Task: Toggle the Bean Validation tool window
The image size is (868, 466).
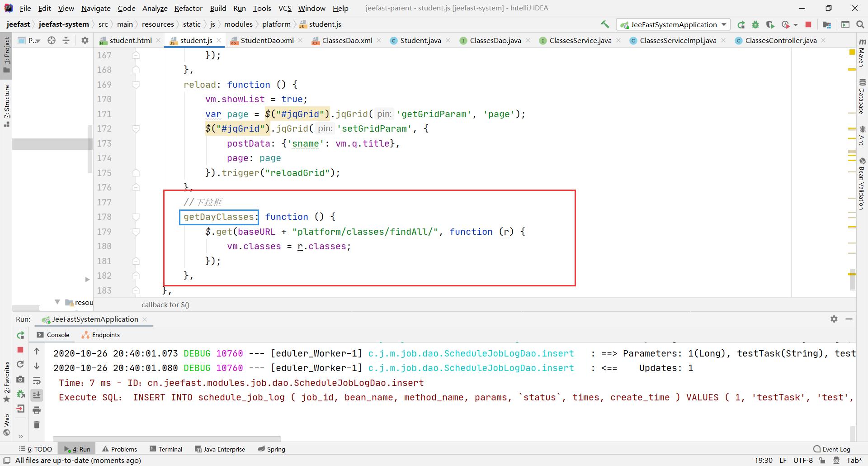Action: [x=862, y=184]
